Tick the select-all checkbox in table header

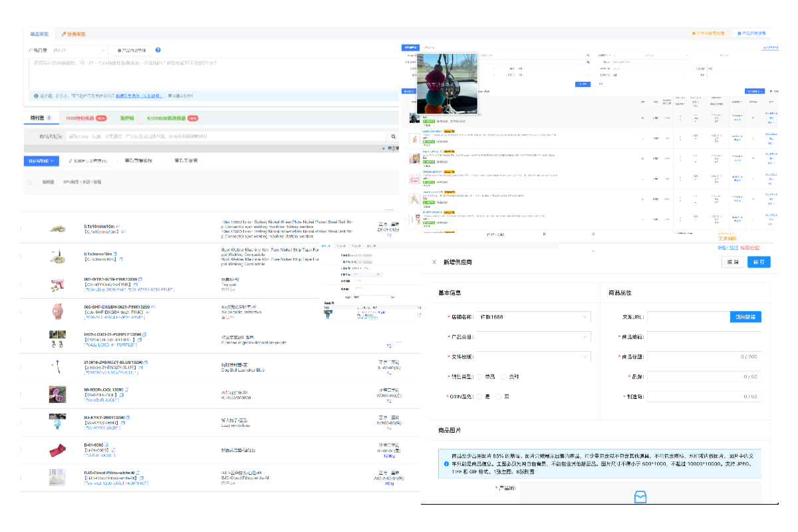point(30,182)
